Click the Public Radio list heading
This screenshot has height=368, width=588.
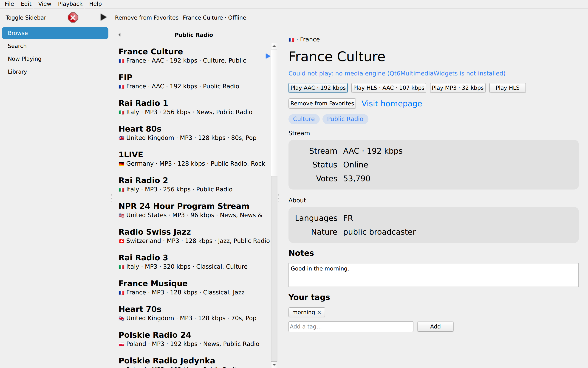click(x=194, y=35)
